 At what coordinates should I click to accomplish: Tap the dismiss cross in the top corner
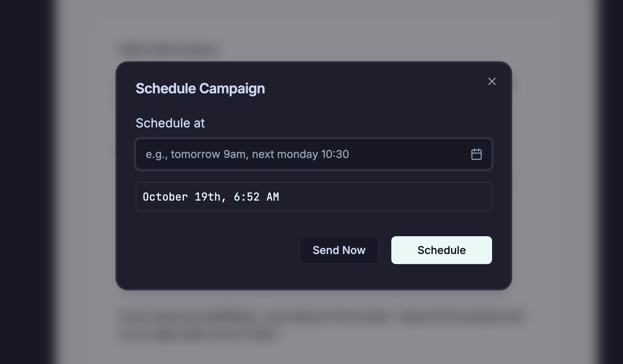pyautogui.click(x=492, y=81)
